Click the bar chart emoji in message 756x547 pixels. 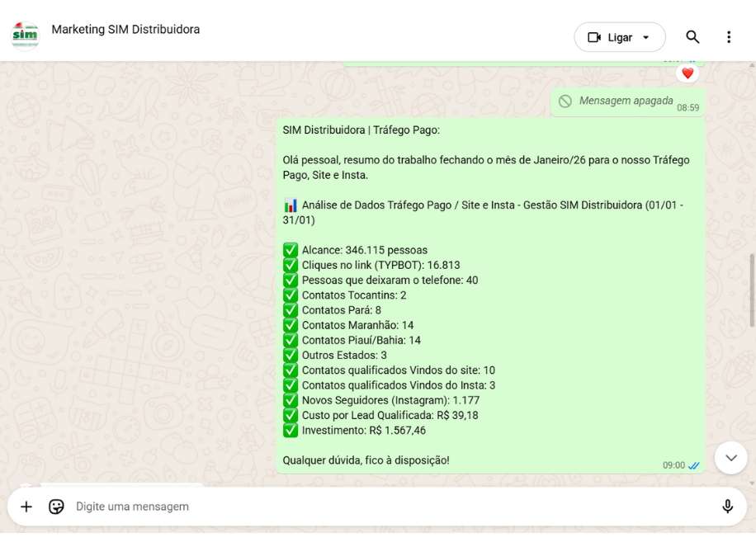[291, 205]
